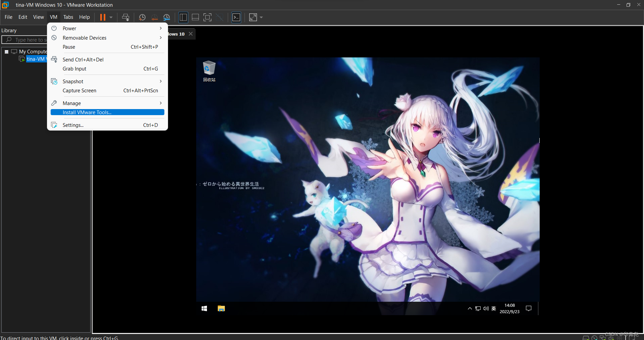Toggle the library sidebar view button

(x=183, y=17)
